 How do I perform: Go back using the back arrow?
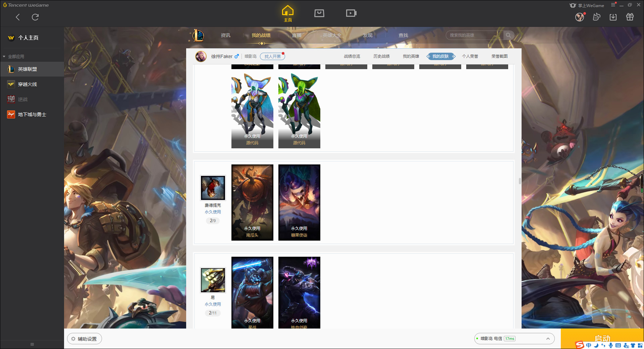18,17
